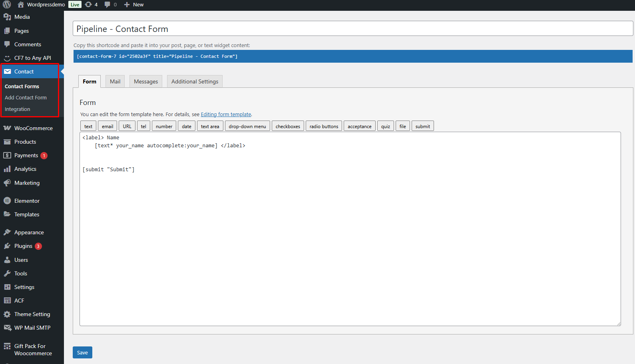Screen dimensions: 635x364
Task: Insert a radio buttons form tag
Action: [324, 126]
